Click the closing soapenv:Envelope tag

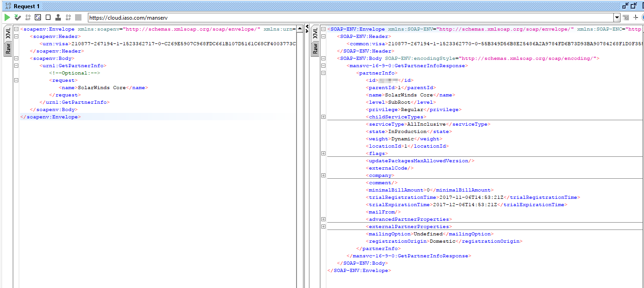(x=50, y=117)
